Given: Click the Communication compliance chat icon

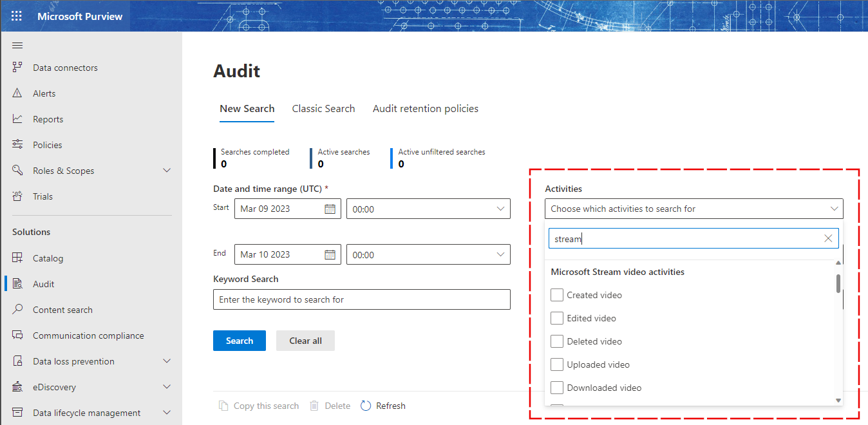Looking at the screenshot, I should click(x=18, y=335).
